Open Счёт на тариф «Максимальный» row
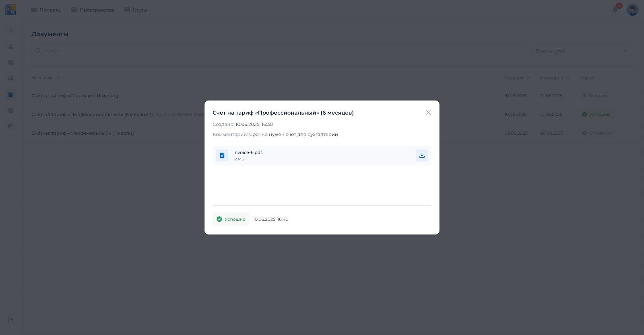 (x=332, y=133)
